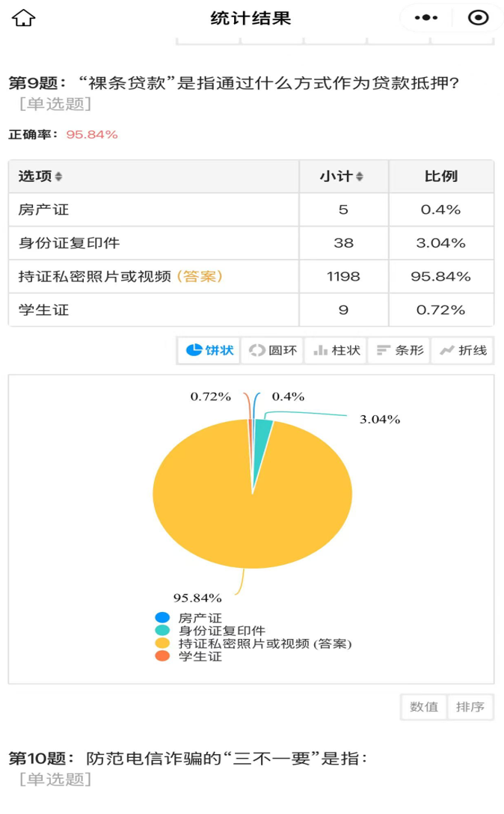Sort table by 选项 column arrows
Viewport: 504px width, 814px height.
(x=58, y=177)
